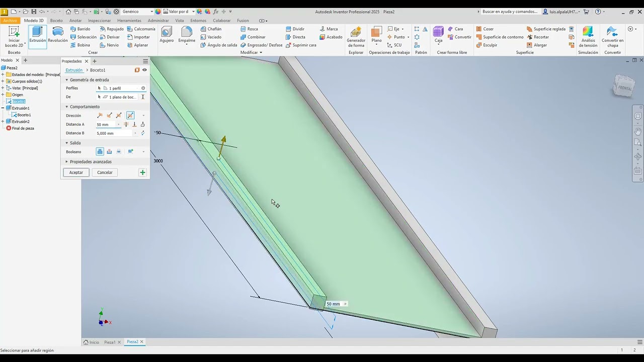Open the Anotar ribbon tab
The height and width of the screenshot is (362, 644).
click(75, 21)
